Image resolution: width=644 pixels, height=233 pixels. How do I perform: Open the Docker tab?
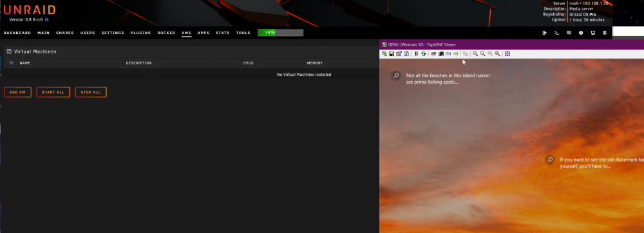[x=166, y=33]
